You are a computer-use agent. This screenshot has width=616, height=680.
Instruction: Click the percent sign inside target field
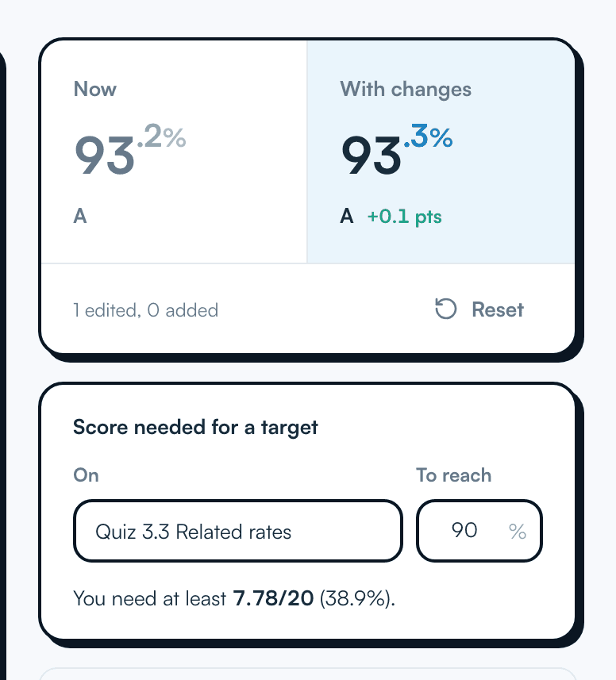[x=517, y=532]
